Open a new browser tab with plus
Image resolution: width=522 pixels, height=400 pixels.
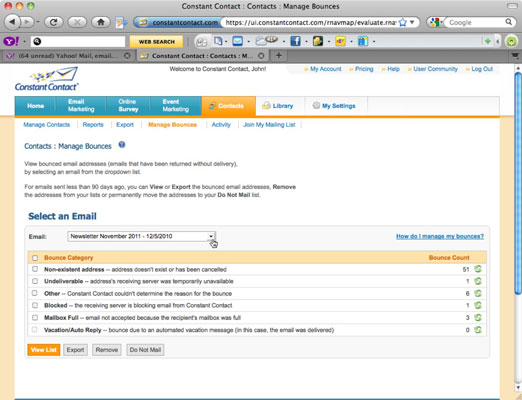click(x=279, y=55)
